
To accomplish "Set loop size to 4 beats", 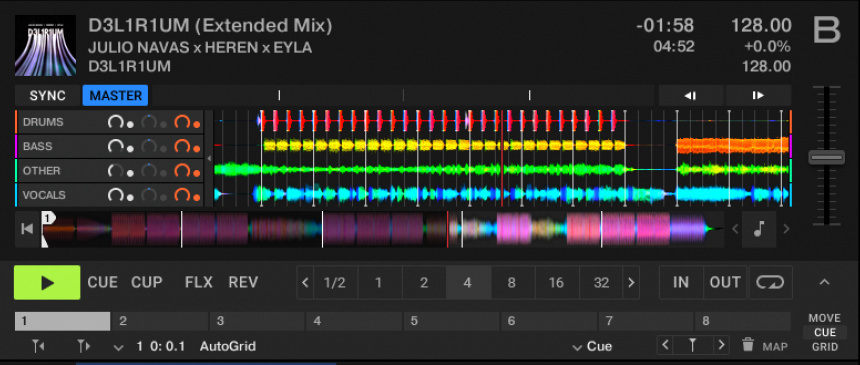I will (468, 283).
